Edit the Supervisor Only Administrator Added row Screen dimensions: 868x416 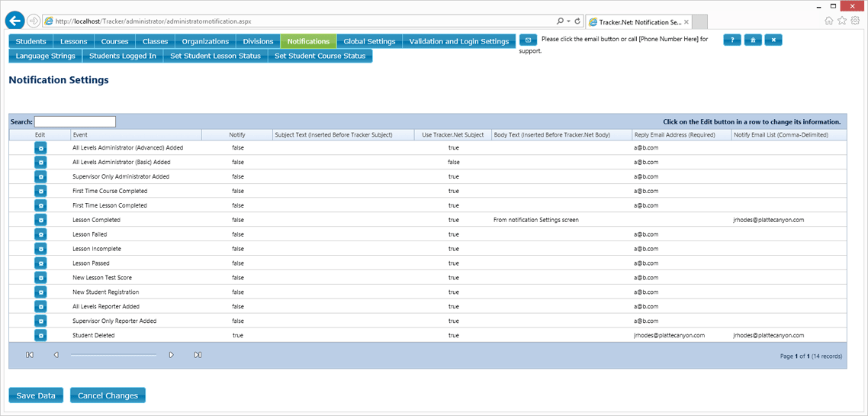(40, 176)
